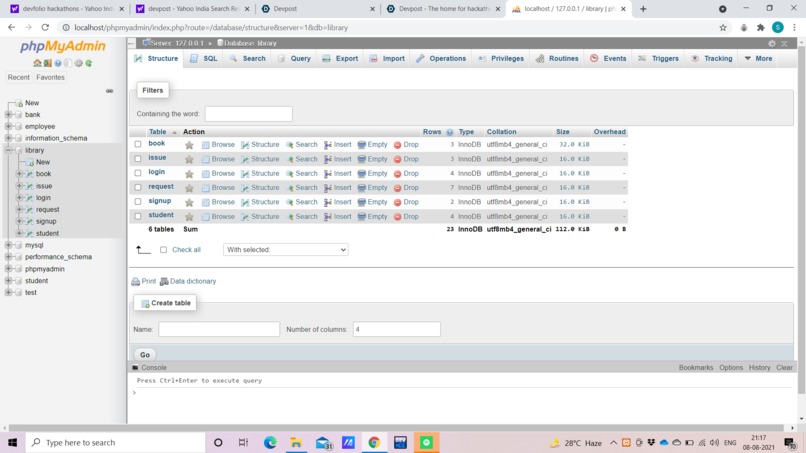Open Mail app from taskbar

click(323, 442)
